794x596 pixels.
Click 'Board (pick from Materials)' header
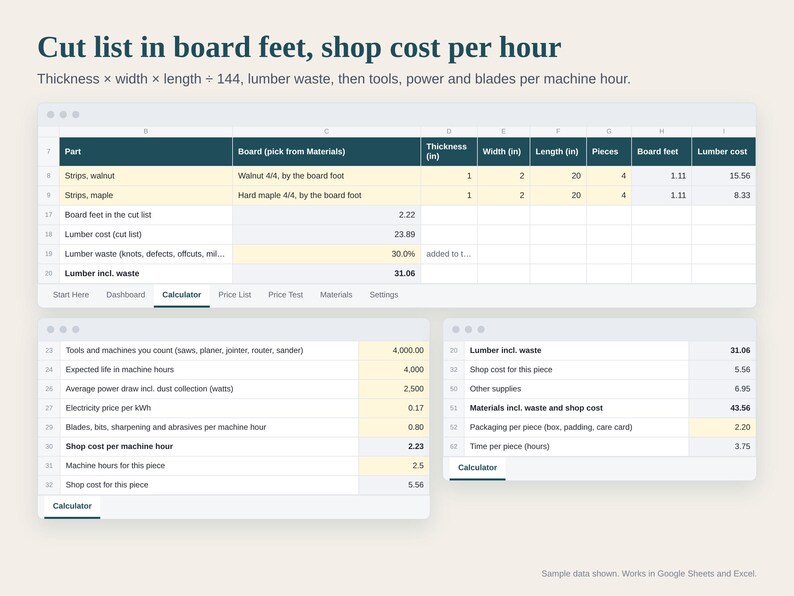click(326, 151)
